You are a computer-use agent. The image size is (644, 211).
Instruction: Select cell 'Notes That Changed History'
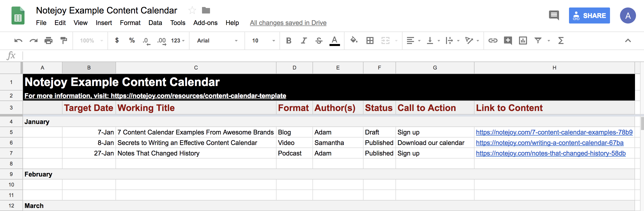(x=196, y=153)
